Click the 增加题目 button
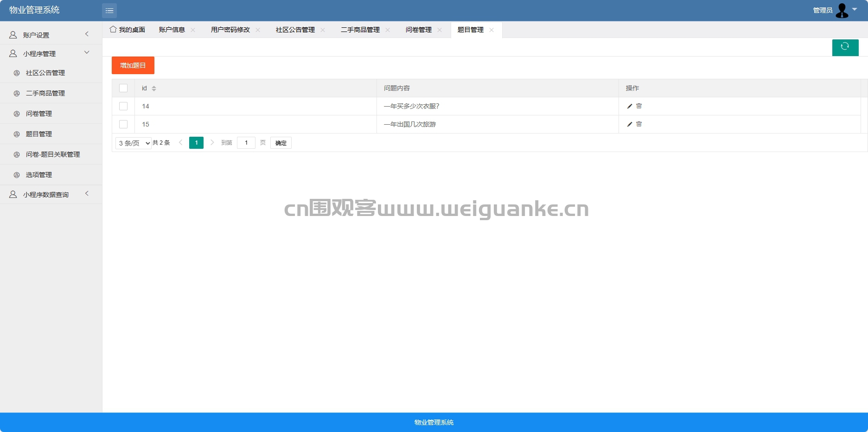The image size is (868, 432). [133, 65]
